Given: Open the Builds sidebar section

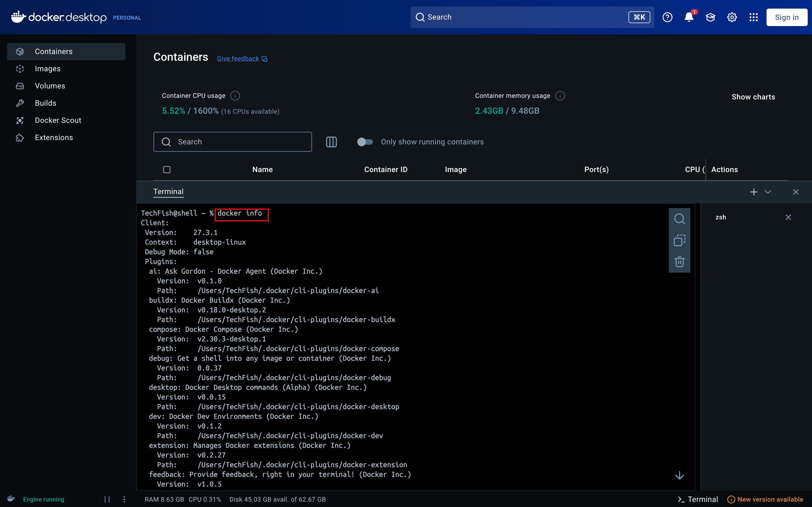Looking at the screenshot, I should (66, 103).
